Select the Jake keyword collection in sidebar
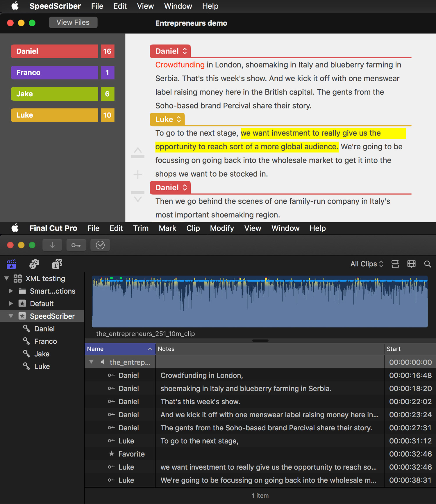 click(x=42, y=354)
